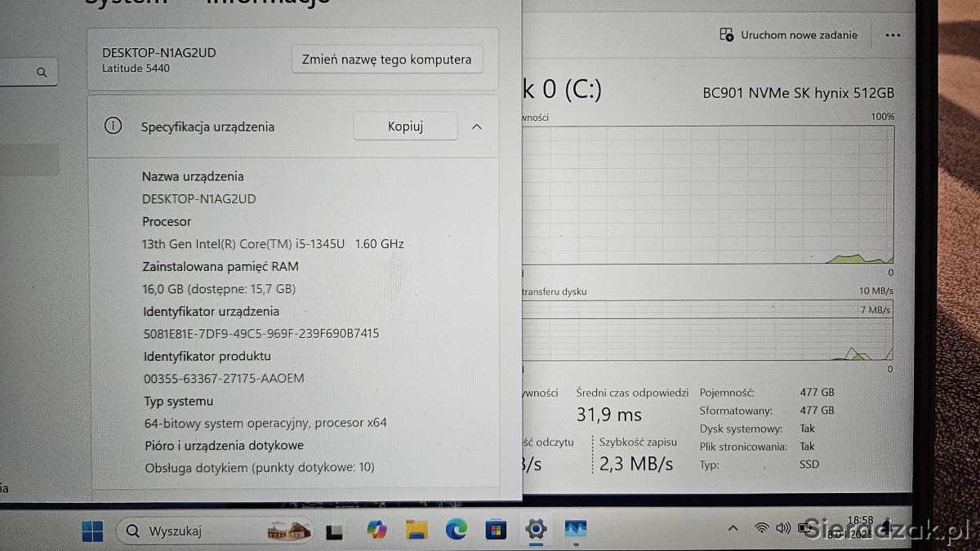Screen dimensions: 980x551
Task: Click the 2,3 MB/s write speed value
Action: coord(636,464)
